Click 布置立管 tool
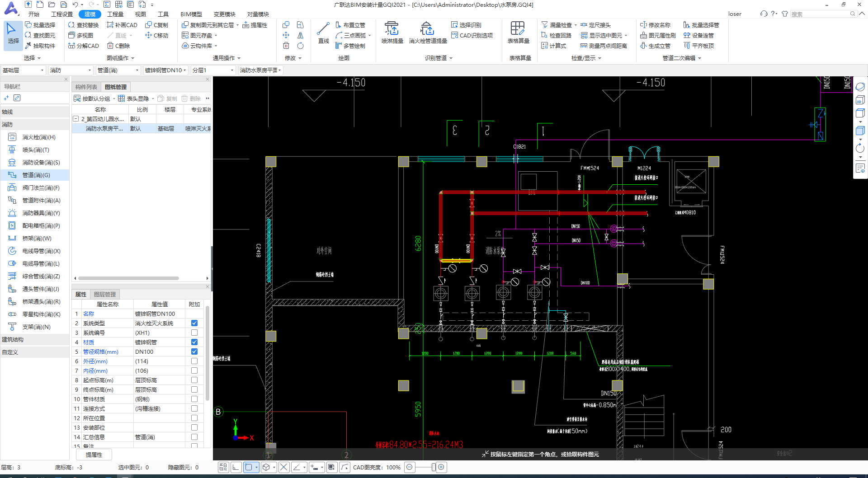This screenshot has height=478, width=868. coord(350,25)
